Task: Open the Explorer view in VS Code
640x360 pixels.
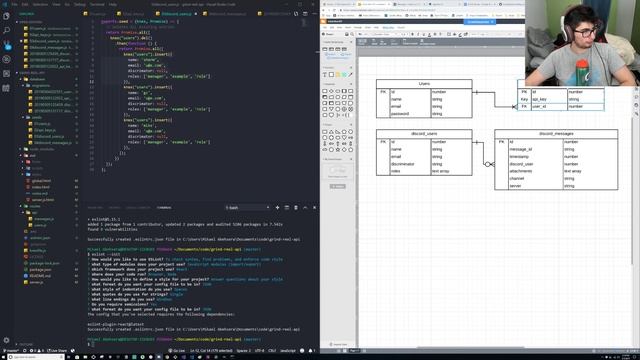Action: tap(6, 16)
